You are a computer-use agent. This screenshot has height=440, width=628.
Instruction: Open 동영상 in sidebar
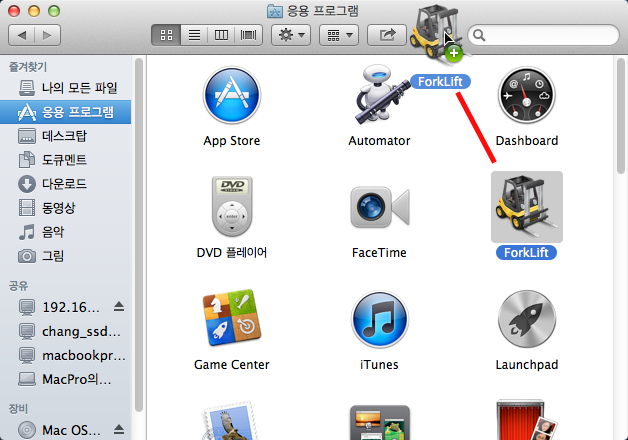(65, 208)
